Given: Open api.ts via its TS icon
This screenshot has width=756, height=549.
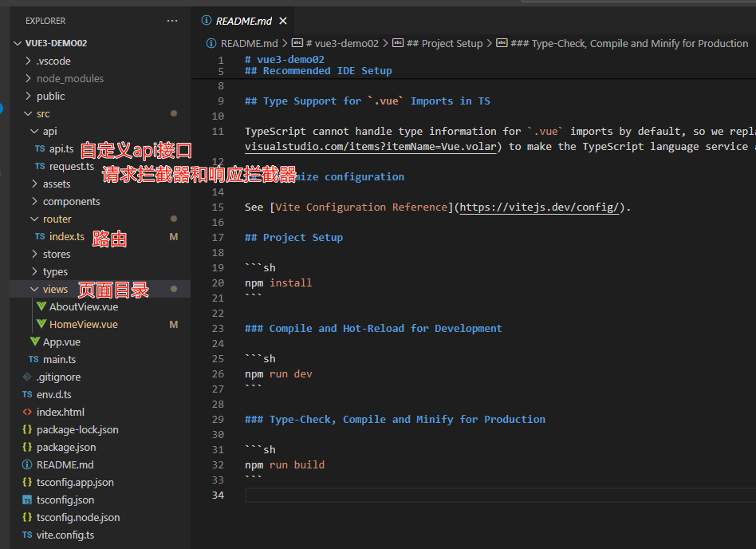Looking at the screenshot, I should (40, 148).
